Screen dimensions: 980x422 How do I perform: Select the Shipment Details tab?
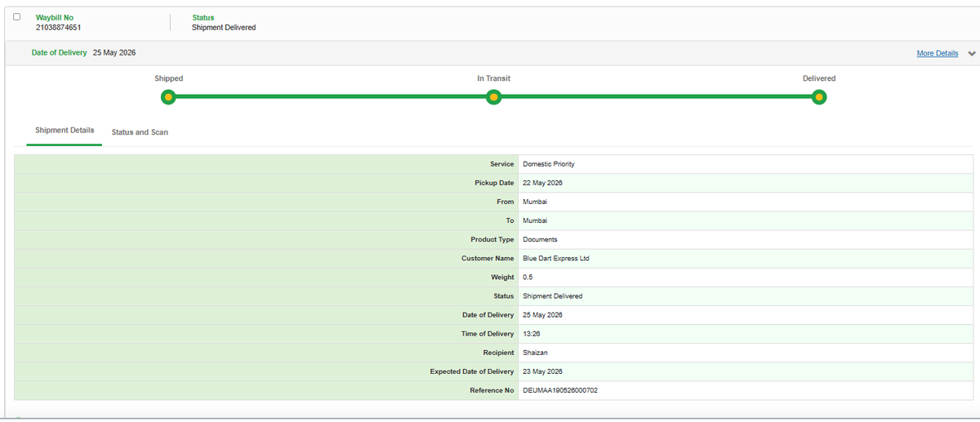65,131
